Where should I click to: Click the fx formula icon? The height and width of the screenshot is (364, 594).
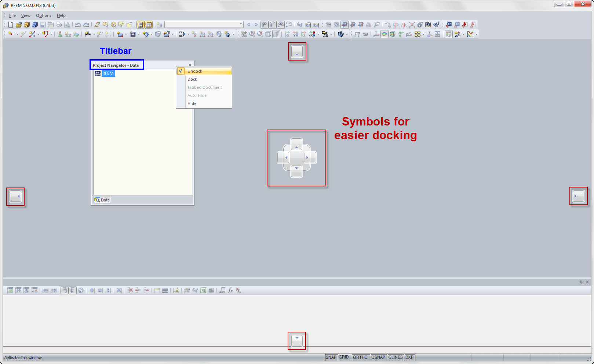[x=230, y=290]
